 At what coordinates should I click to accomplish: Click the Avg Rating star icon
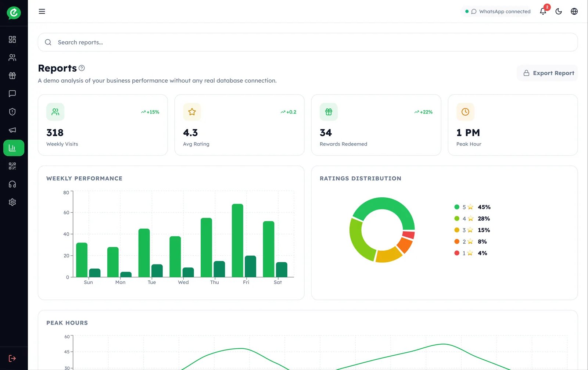click(192, 112)
